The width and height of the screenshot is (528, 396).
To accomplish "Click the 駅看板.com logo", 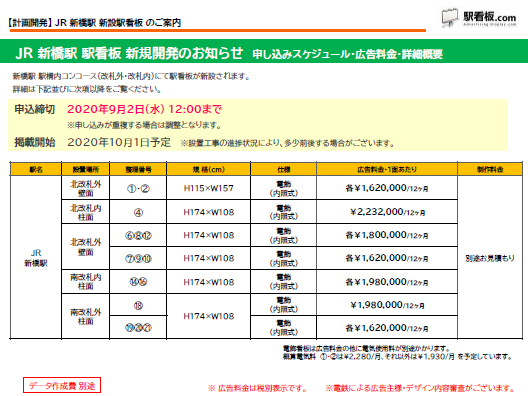I will click(x=479, y=18).
